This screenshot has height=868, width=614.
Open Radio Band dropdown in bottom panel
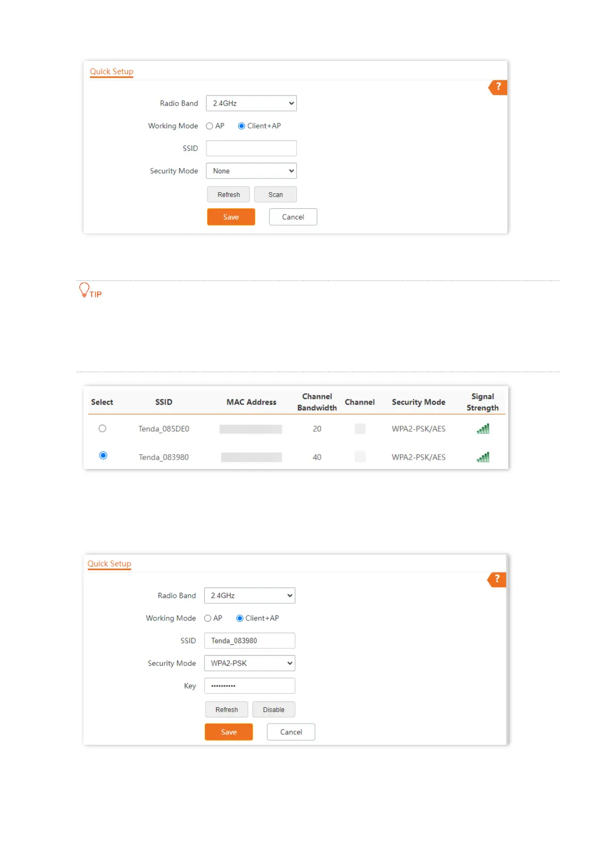pos(250,596)
